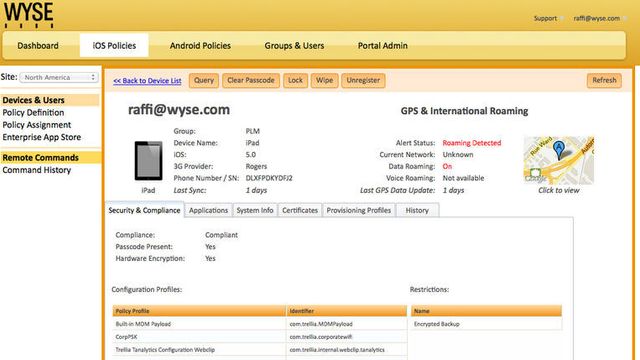Click the map location pin marker
Screen dimensions: 640x360
tap(559, 149)
